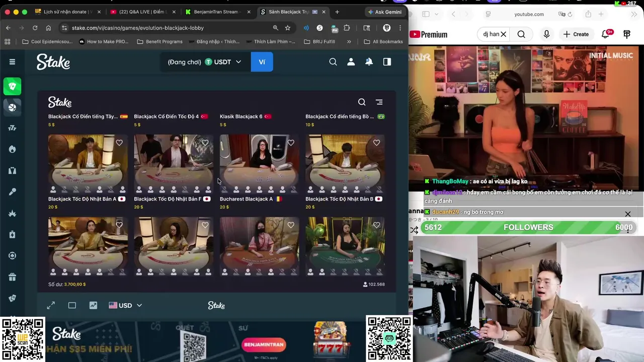Favorite the Blackjack Tốc Độ Nhật Bản F table
The width and height of the screenshot is (644, 362).
click(x=205, y=143)
